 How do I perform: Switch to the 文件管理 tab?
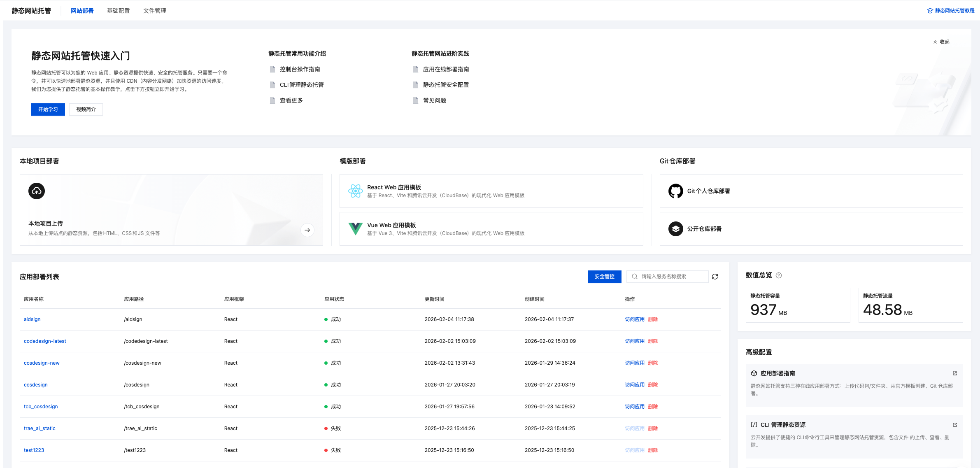(155, 11)
